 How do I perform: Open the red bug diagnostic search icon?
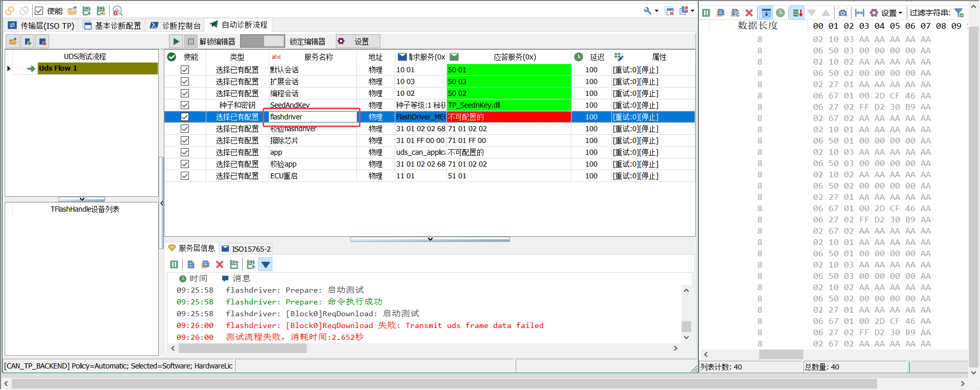(x=117, y=11)
